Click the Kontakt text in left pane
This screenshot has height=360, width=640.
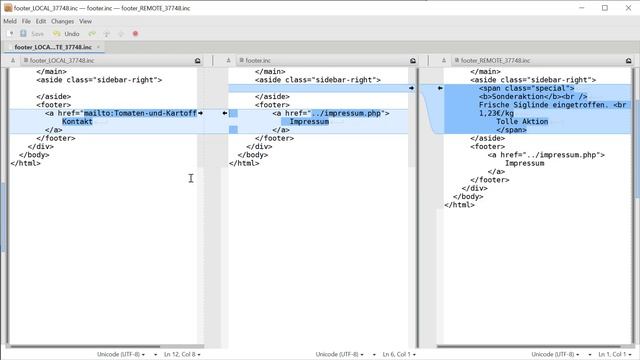(78, 122)
